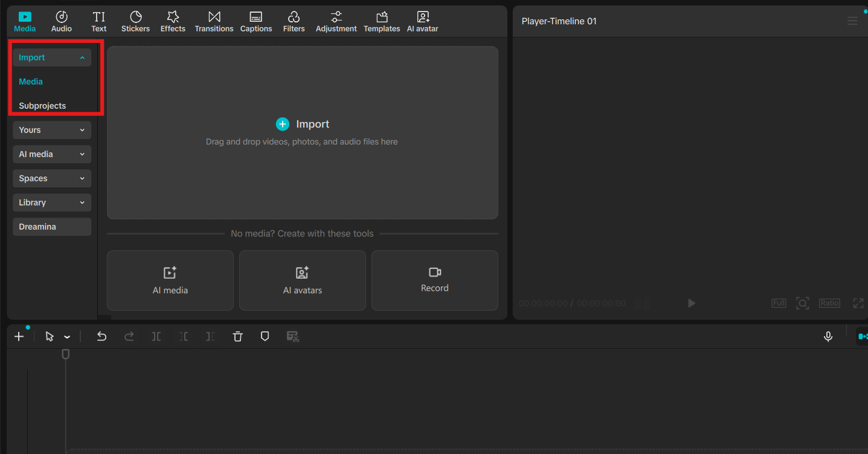Open the Text tab

(99, 22)
